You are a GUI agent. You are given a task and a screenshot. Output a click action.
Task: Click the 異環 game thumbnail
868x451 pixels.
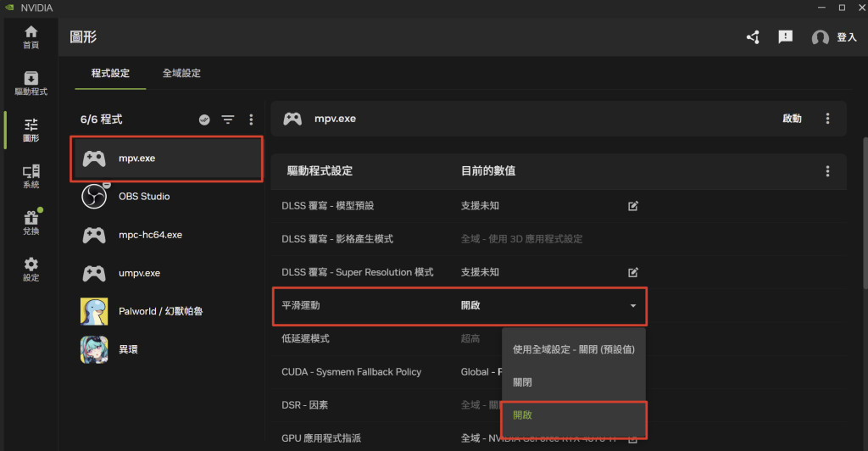tap(94, 349)
